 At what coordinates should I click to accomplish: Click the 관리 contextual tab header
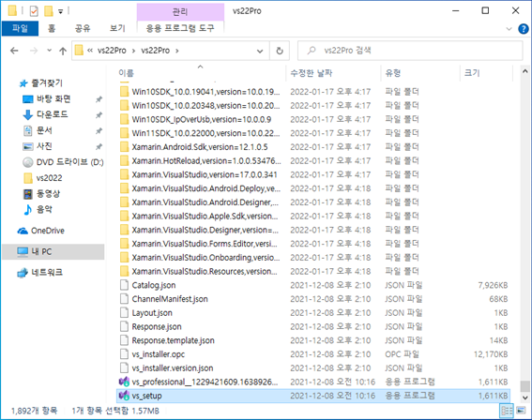(180, 12)
